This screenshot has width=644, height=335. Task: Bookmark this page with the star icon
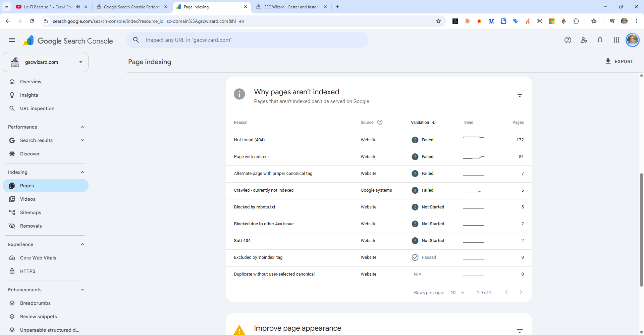pos(438,21)
